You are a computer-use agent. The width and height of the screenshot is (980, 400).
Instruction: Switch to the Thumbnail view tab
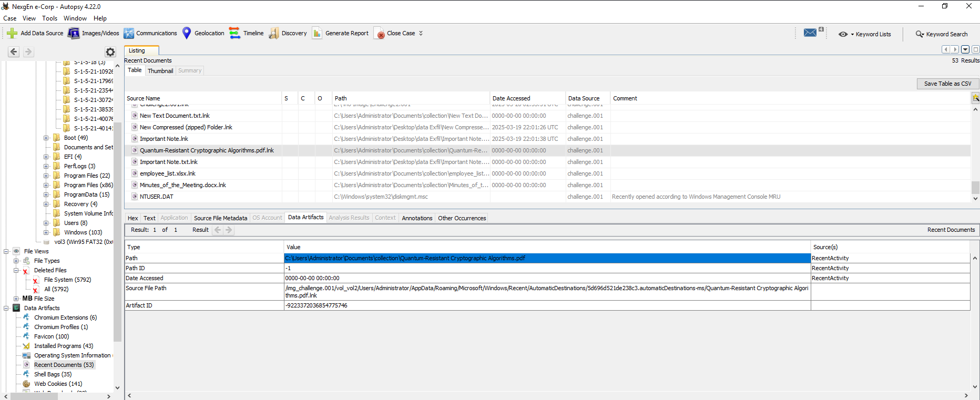coord(160,71)
